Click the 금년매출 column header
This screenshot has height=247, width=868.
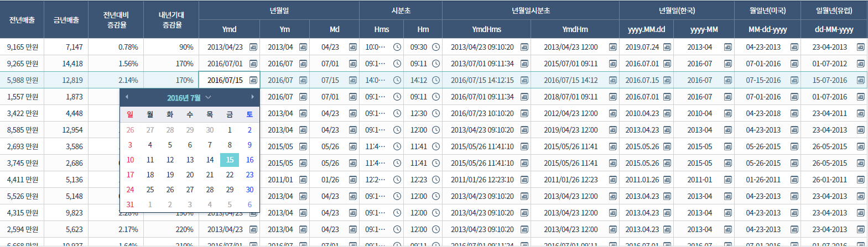point(66,20)
